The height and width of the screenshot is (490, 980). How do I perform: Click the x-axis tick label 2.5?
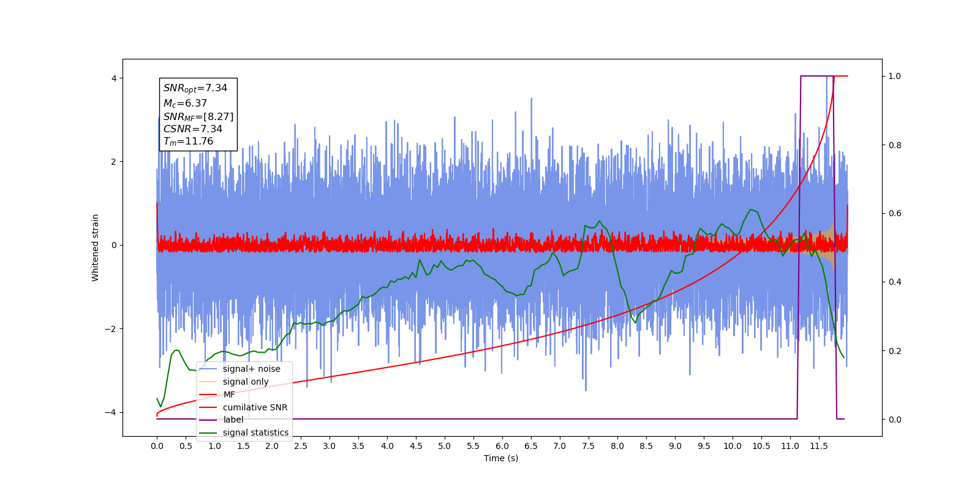pos(301,446)
